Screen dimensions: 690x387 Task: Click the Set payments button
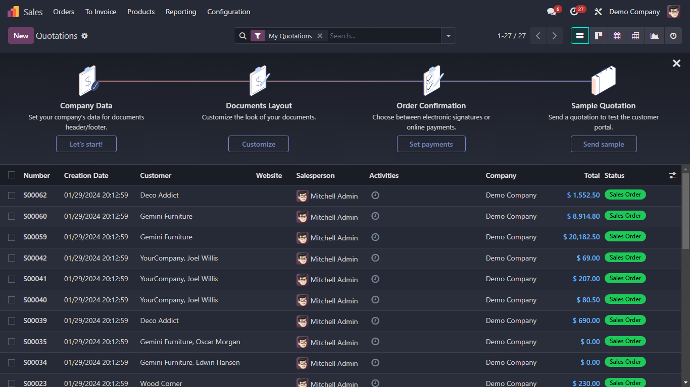[431, 144]
